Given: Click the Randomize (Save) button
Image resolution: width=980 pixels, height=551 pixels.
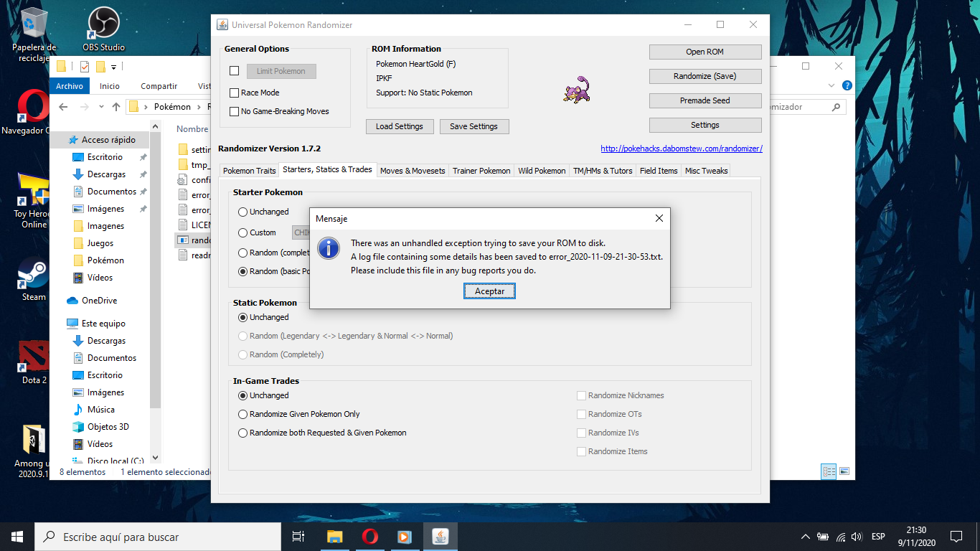Looking at the screenshot, I should click(705, 76).
